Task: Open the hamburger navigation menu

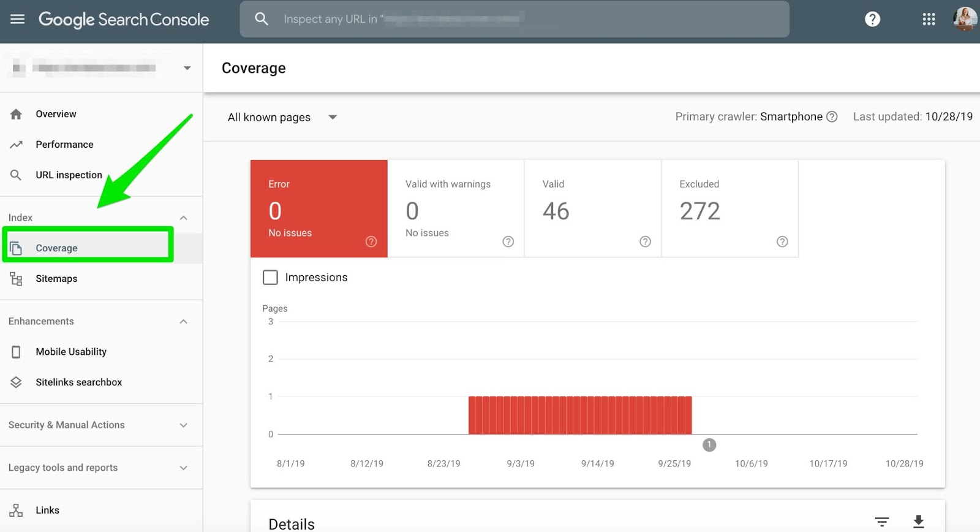Action: point(18,19)
